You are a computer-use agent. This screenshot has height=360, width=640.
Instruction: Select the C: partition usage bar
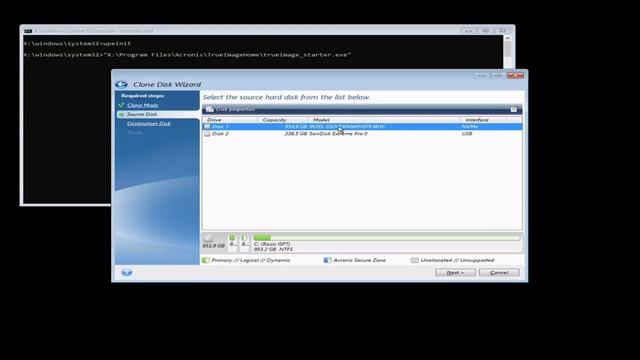pyautogui.click(x=387, y=238)
